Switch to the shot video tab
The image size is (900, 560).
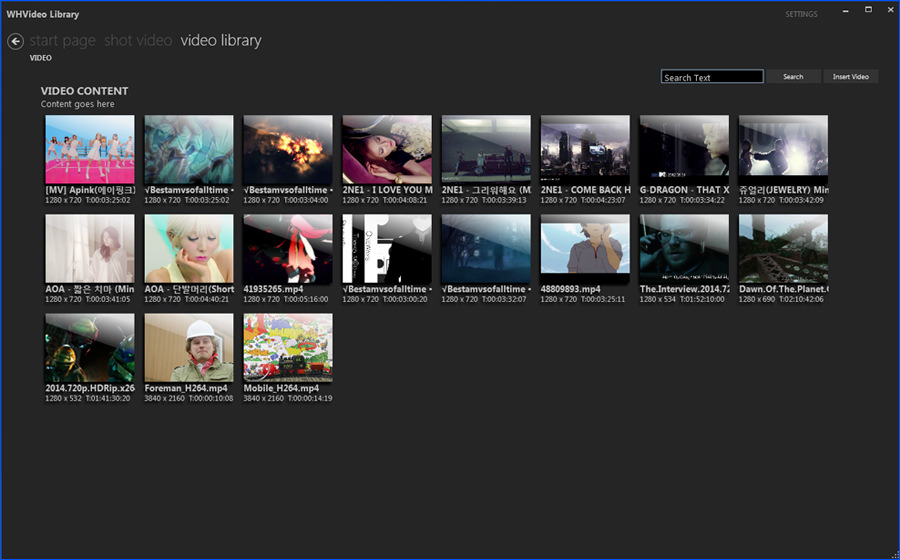point(138,41)
